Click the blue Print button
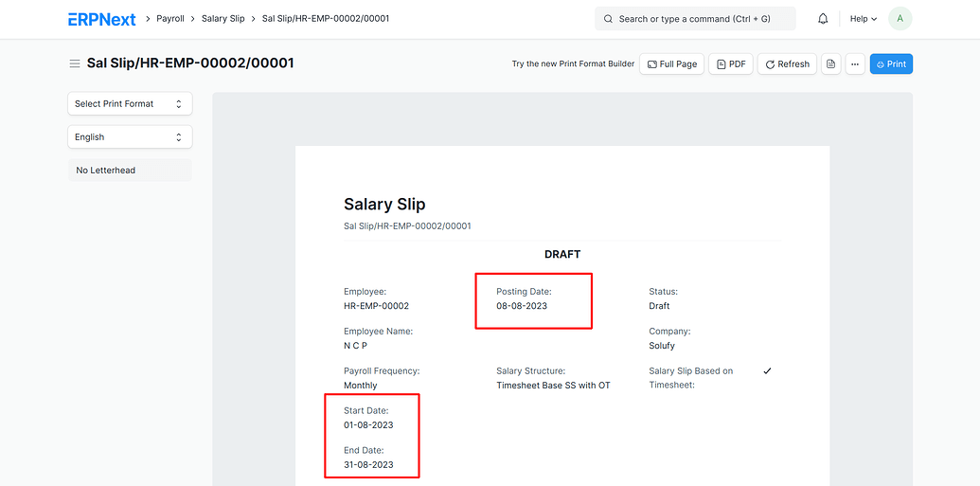 [891, 63]
